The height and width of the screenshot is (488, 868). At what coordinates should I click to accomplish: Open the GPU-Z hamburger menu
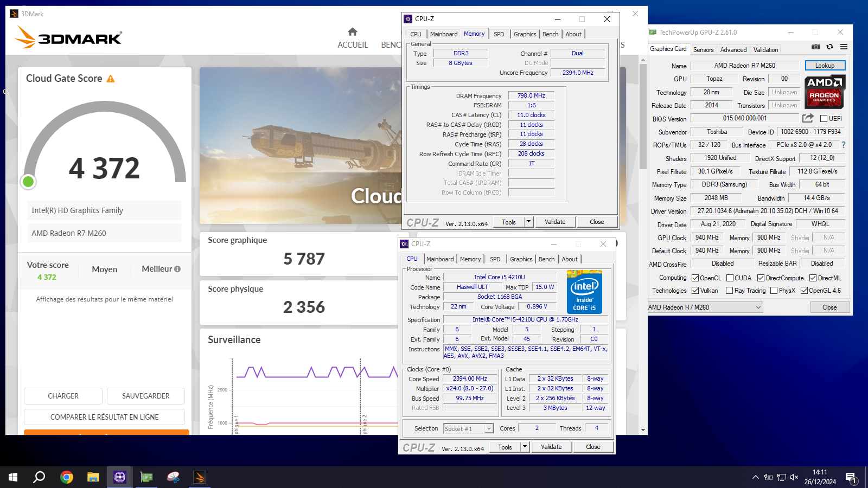[x=844, y=47]
